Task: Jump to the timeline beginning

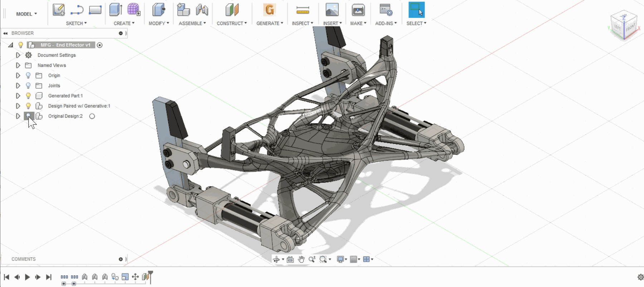Action: [x=6, y=277]
